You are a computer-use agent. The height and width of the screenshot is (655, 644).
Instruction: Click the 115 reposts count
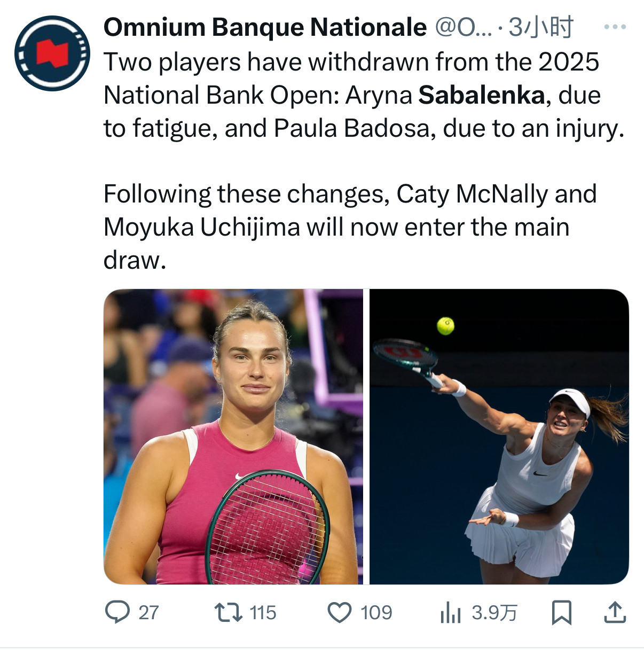[x=263, y=613]
